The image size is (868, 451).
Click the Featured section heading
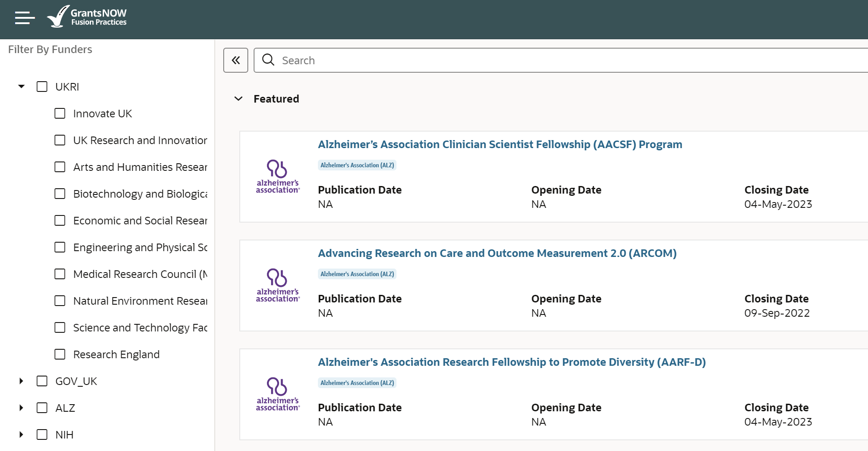(x=276, y=99)
